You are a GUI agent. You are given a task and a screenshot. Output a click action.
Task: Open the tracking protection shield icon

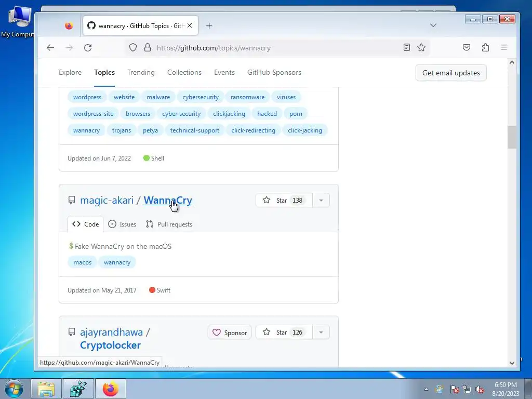(x=133, y=47)
